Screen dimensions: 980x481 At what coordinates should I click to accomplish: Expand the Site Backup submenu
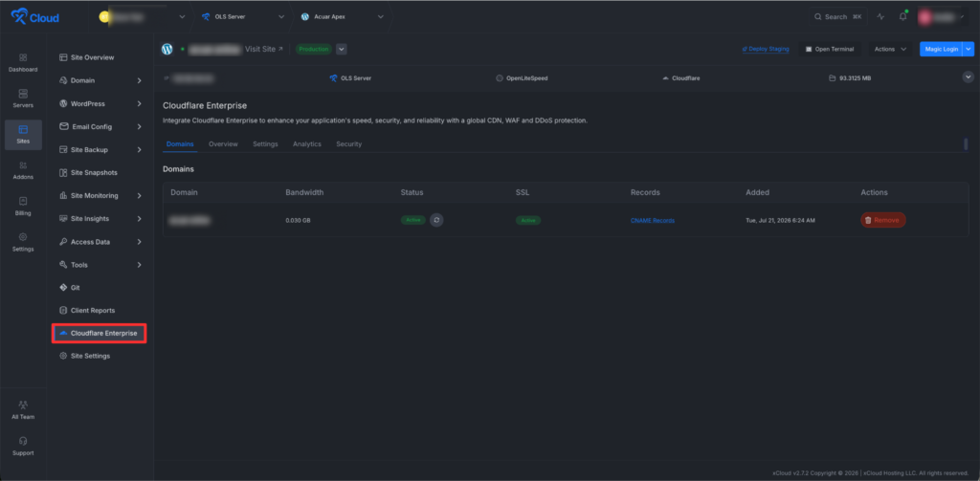(x=100, y=150)
